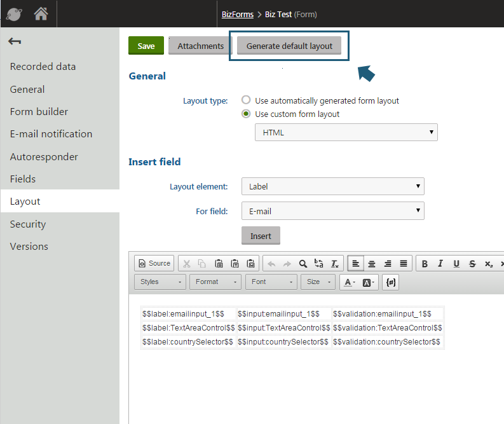Viewport: 504px width, 424px height.
Task: Open the text color picker
Action: click(349, 282)
